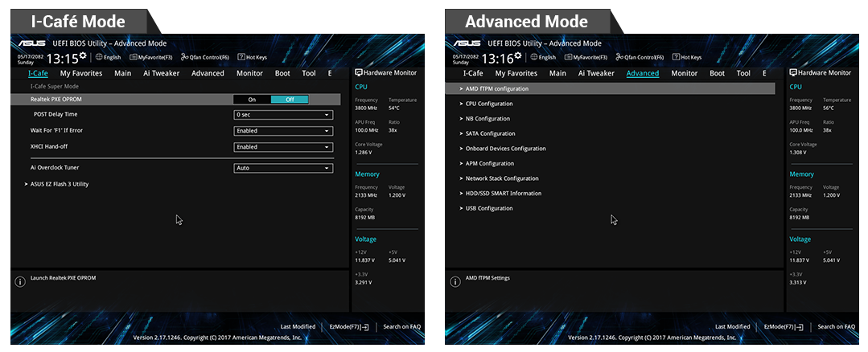Viewport: 868px width, 352px height.
Task: Select Main tab in I-Café window
Action: 123,73
